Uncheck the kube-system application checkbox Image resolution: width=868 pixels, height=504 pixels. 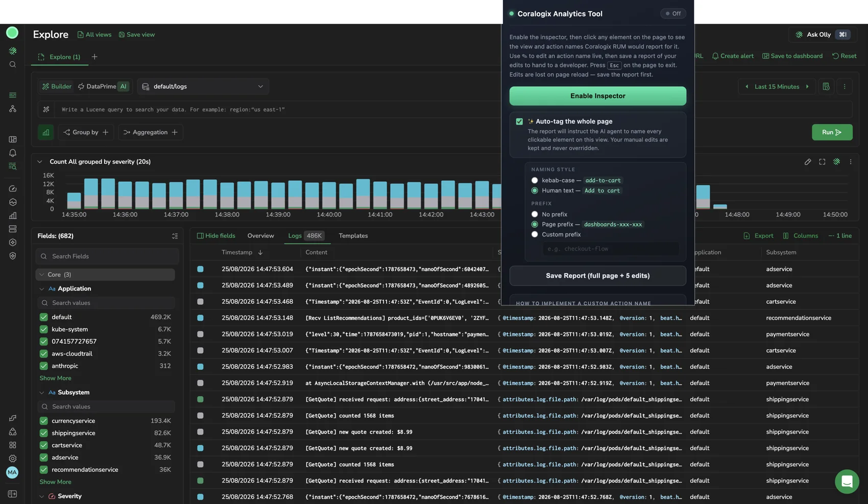pyautogui.click(x=44, y=329)
